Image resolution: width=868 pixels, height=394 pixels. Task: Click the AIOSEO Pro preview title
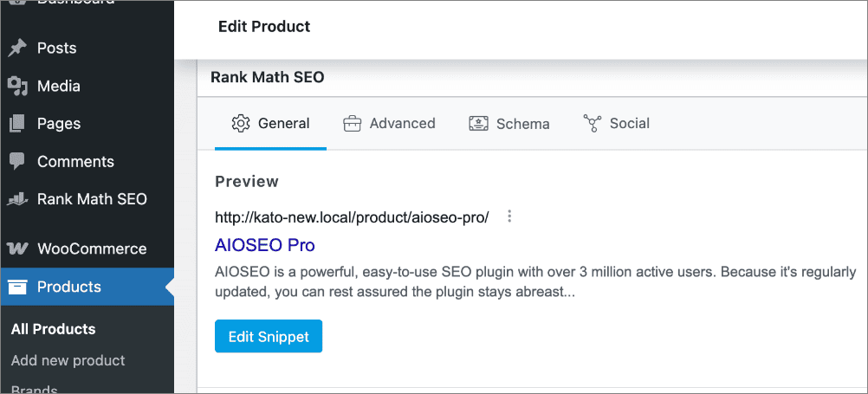pyautogui.click(x=265, y=245)
